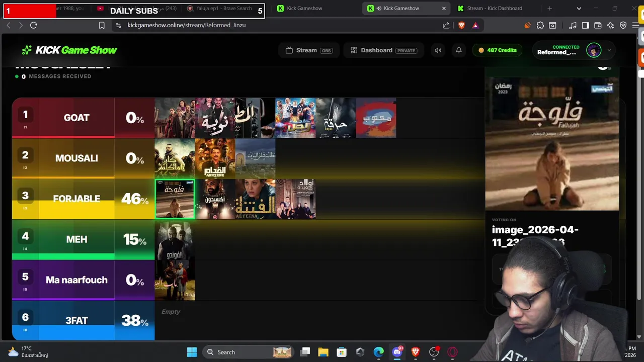Open File Explorer from the taskbar
This screenshot has height=362, width=644.
tap(323, 352)
